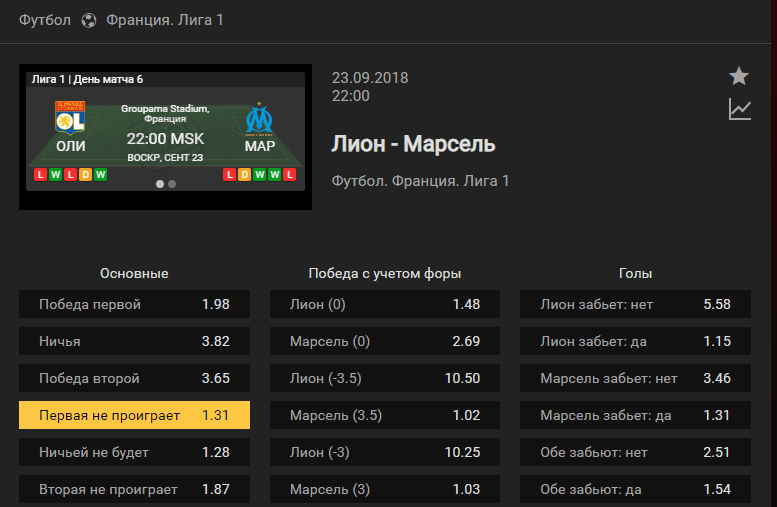Open Футбол breadcrumb link
The image size is (777, 507).
[45, 20]
